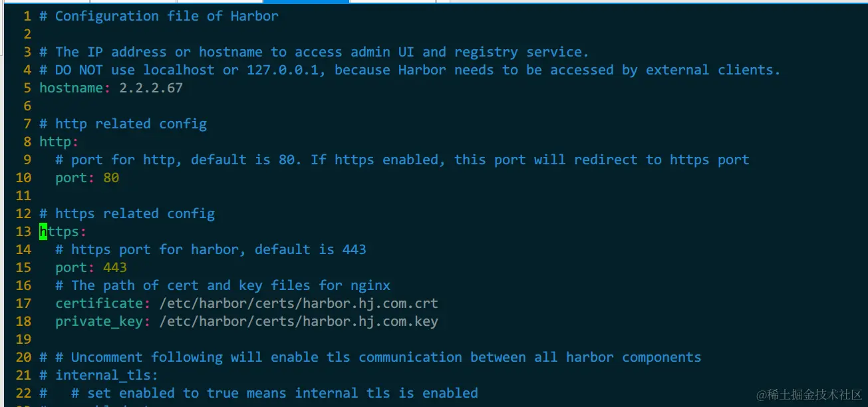Click the private_key path harbor.hj.com.key
This screenshot has width=868, height=407.
point(298,321)
